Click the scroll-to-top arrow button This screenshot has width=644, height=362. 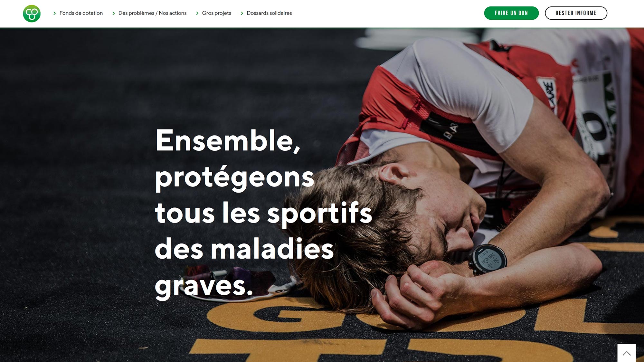[x=626, y=353]
